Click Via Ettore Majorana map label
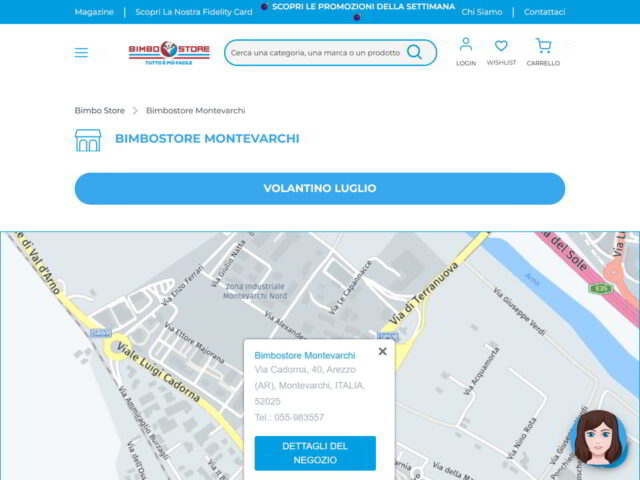640x480 pixels. point(194,343)
